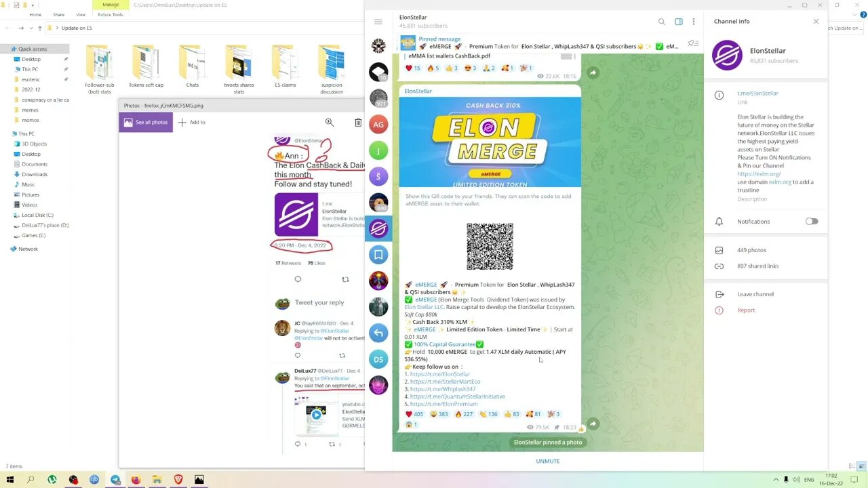The image size is (868, 488).
Task: Open the Share ribbon tab in Explorer
Action: pos(59,14)
